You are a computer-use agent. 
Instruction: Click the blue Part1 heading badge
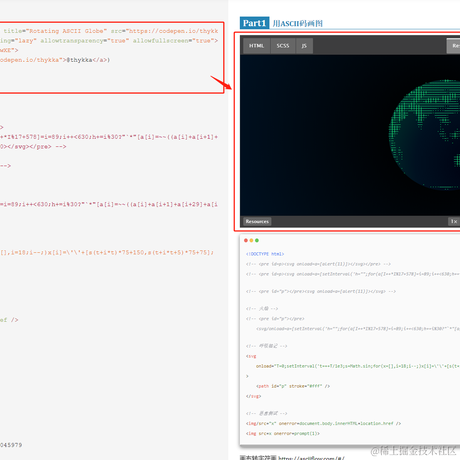[254, 23]
